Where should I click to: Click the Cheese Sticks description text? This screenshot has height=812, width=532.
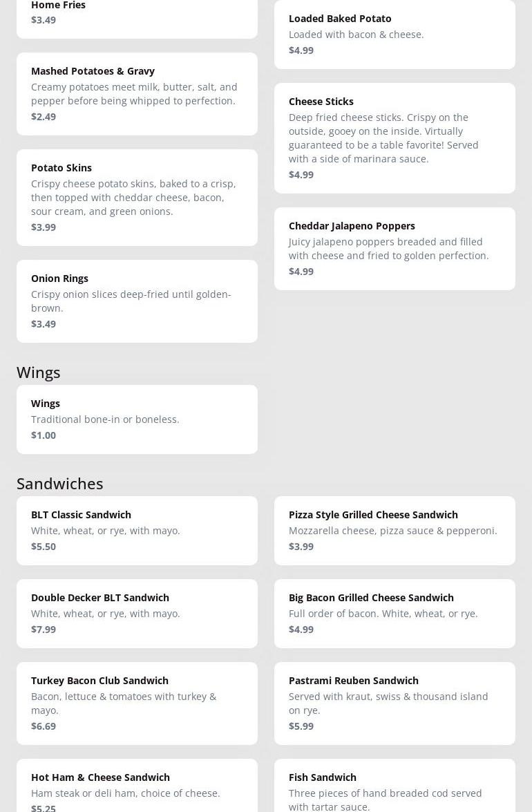point(383,138)
